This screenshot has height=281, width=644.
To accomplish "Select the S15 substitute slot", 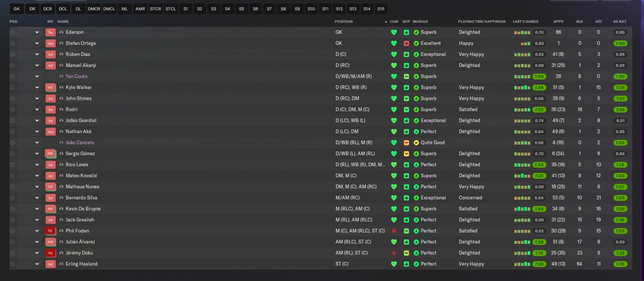I will (x=380, y=9).
